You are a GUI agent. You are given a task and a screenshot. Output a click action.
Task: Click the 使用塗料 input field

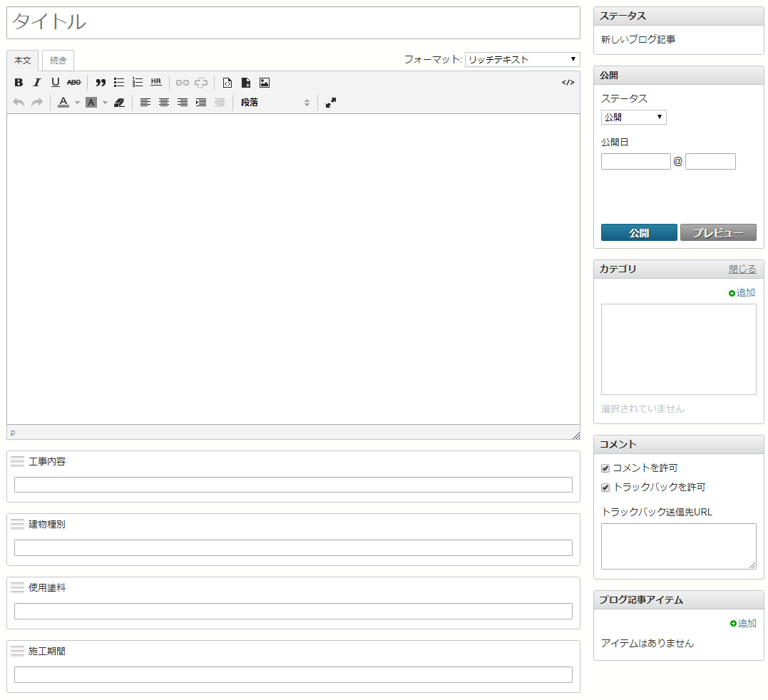click(293, 612)
